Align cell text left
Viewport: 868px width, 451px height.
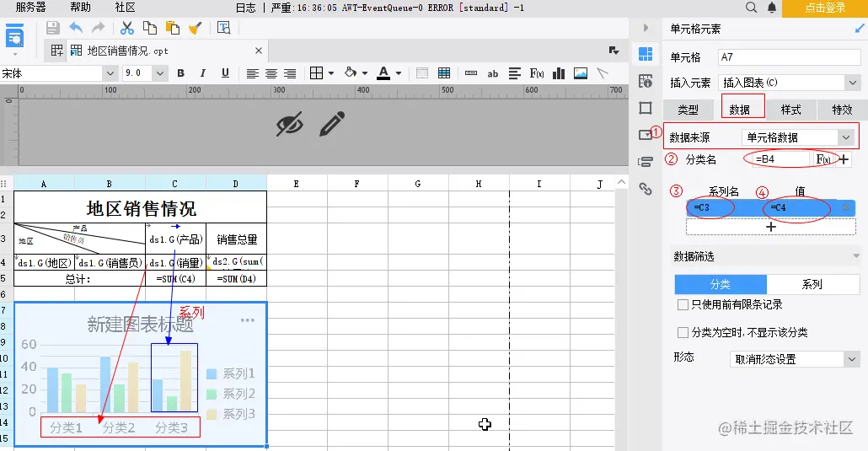[x=253, y=73]
